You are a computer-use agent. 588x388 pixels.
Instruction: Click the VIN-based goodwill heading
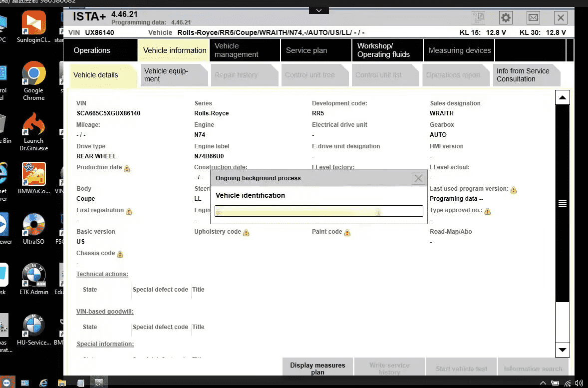(105, 312)
